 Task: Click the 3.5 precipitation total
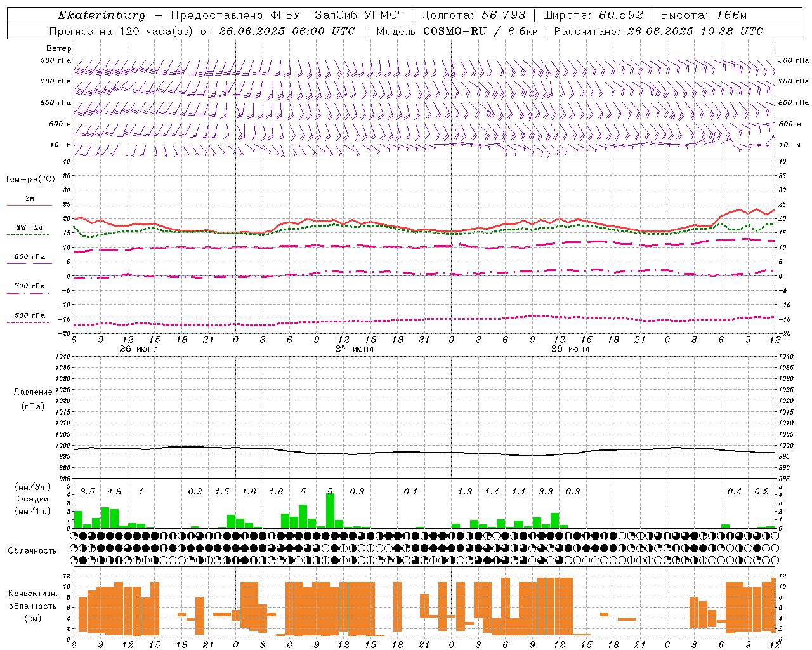(87, 492)
